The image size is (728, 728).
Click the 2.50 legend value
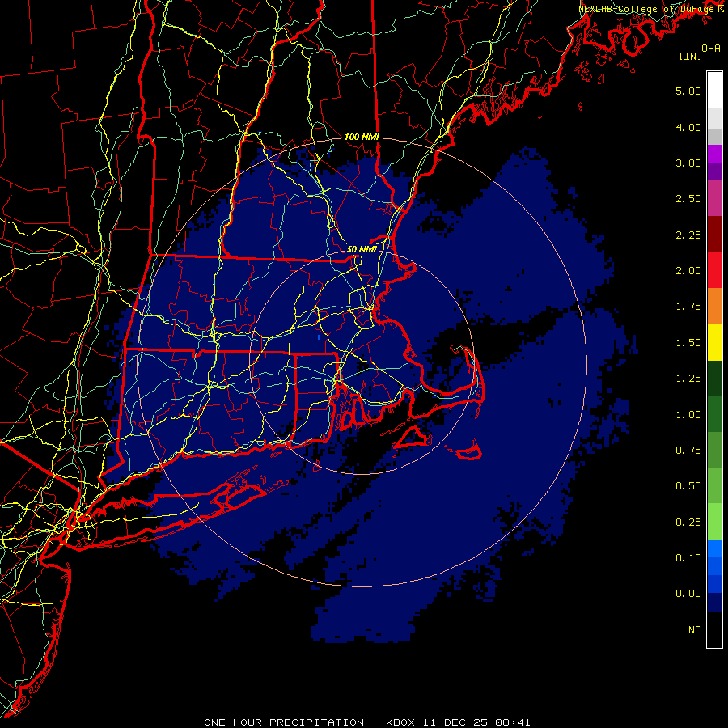pos(688,199)
